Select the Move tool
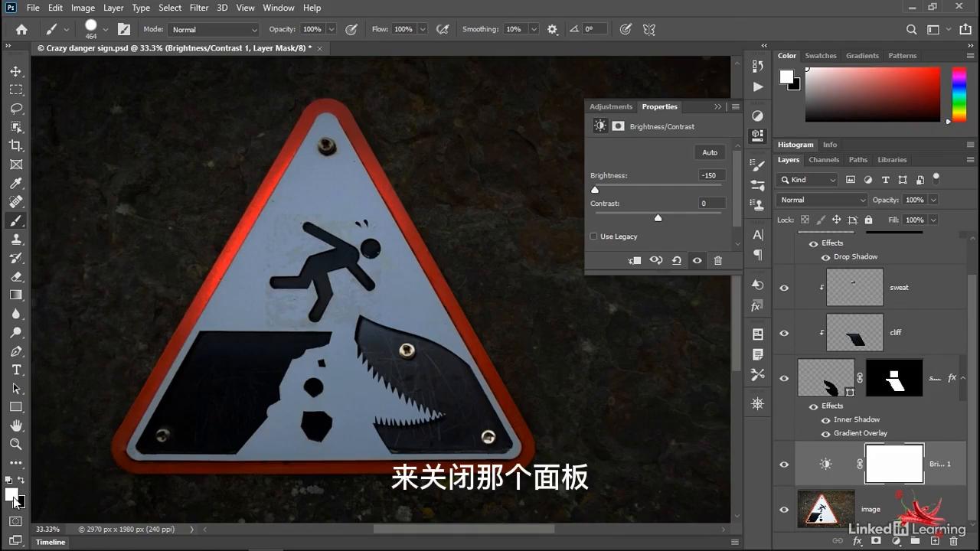The height and width of the screenshot is (551, 980). pos(16,70)
